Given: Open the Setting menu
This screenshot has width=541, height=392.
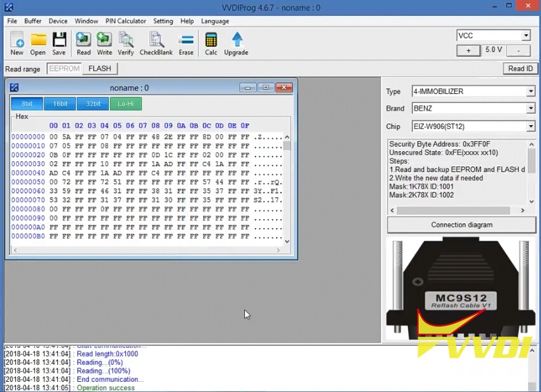Looking at the screenshot, I should [x=163, y=21].
